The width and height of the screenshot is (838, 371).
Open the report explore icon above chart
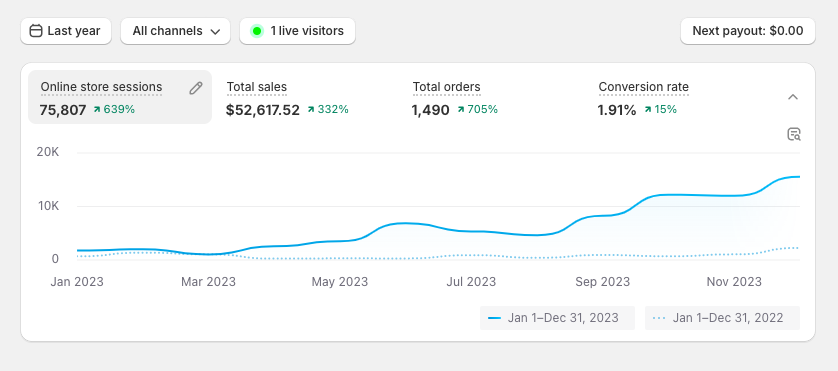click(x=794, y=134)
